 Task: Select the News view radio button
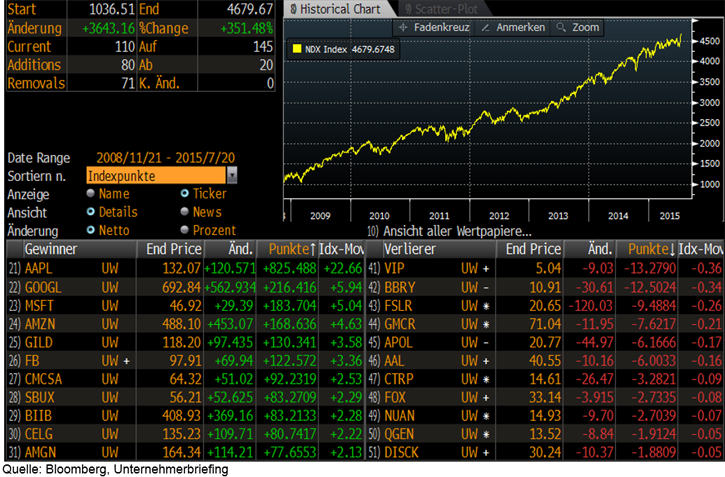184,212
